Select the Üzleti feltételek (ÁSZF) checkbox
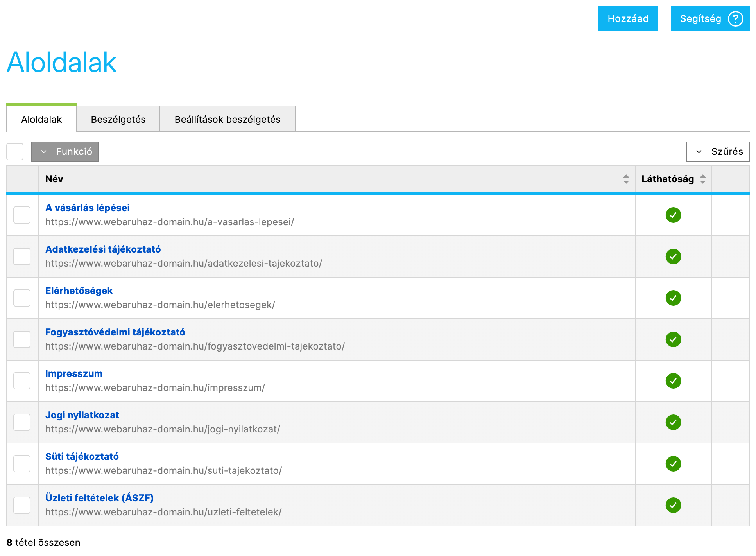 tap(22, 505)
